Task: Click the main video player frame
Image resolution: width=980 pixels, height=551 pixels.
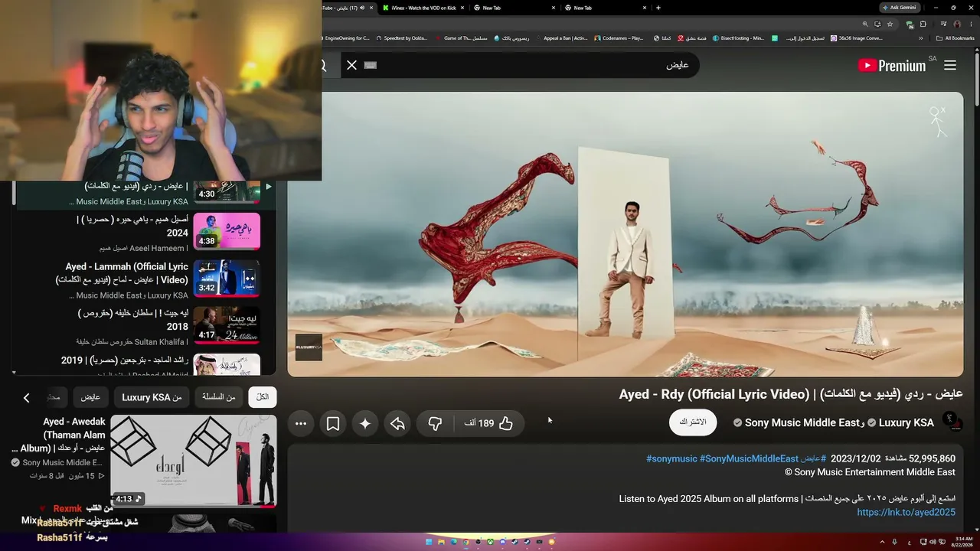Action: click(x=626, y=234)
